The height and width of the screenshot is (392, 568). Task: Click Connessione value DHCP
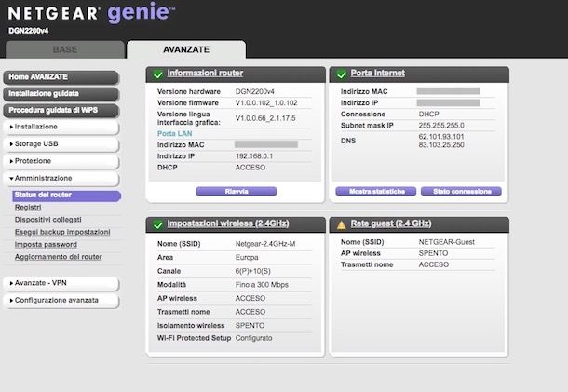point(429,115)
